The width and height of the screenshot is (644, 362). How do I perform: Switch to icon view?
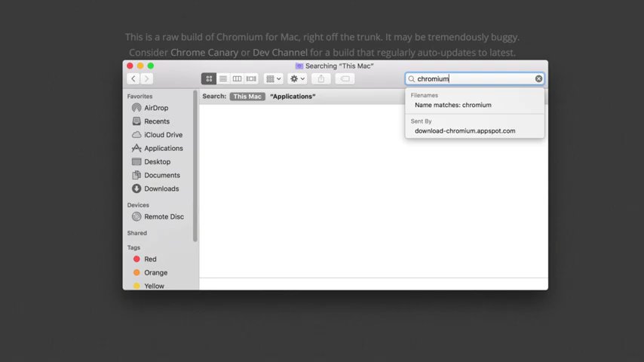pyautogui.click(x=209, y=78)
